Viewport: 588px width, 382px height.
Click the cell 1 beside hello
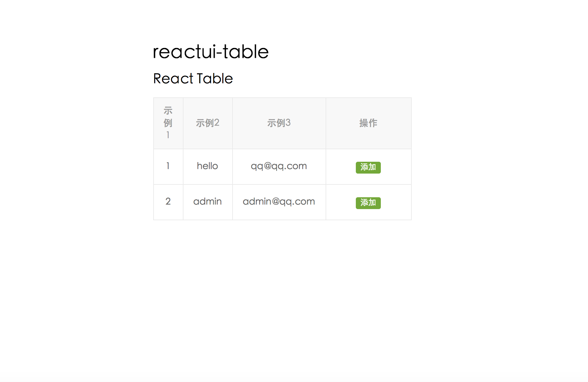168,166
